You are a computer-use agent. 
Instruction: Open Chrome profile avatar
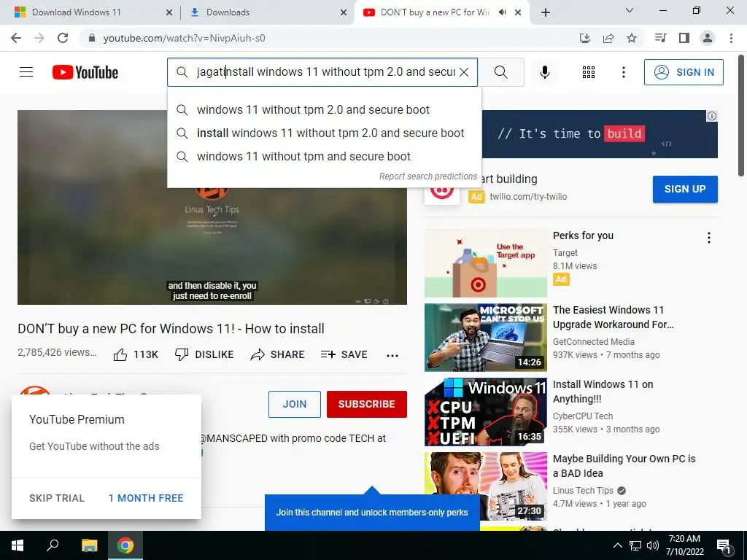pyautogui.click(x=708, y=38)
